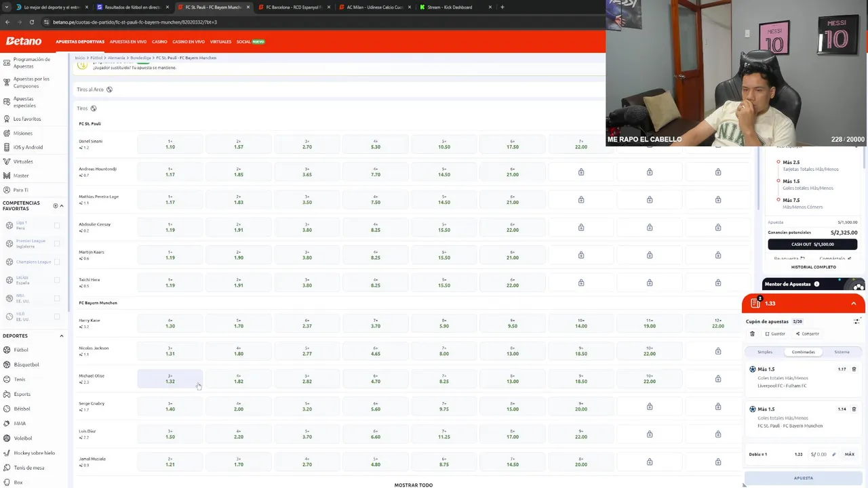Switch to Sistema bet tab
This screenshot has height=488, width=868.
842,352
